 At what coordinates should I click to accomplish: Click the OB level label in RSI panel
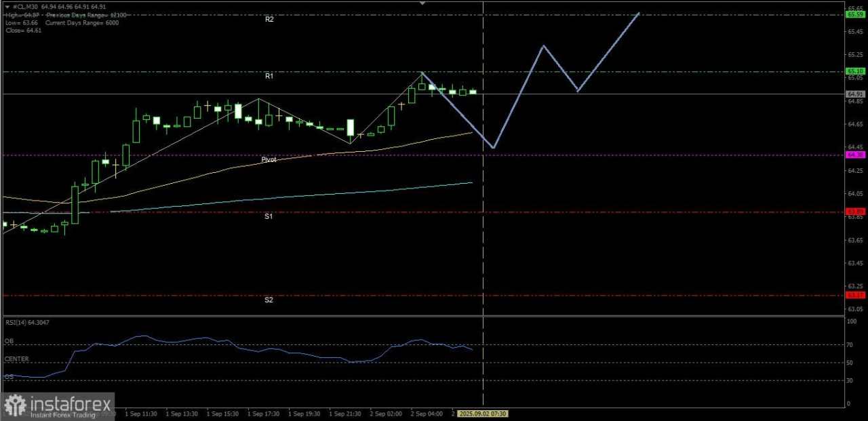click(9, 341)
